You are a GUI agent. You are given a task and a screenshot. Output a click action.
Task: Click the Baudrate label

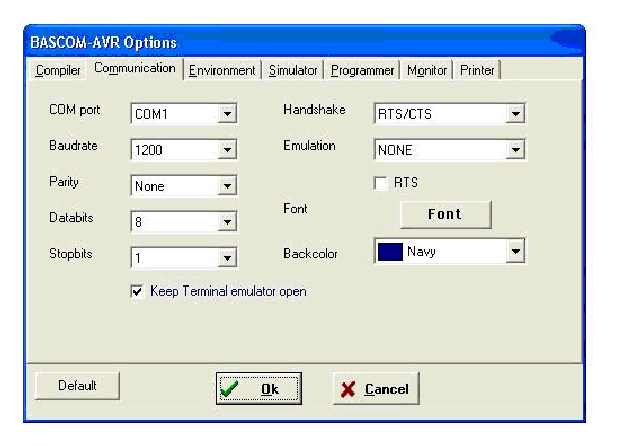(73, 146)
